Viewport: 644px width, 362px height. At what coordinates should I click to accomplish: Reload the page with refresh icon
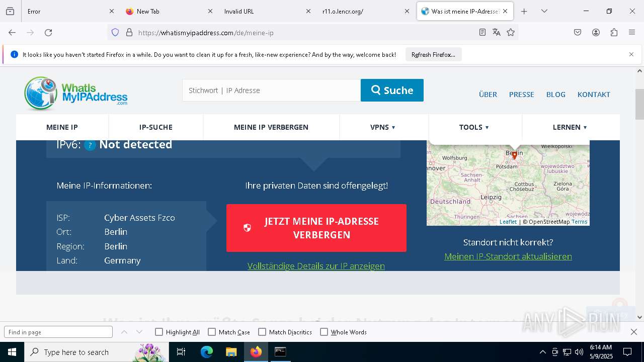(x=48, y=33)
